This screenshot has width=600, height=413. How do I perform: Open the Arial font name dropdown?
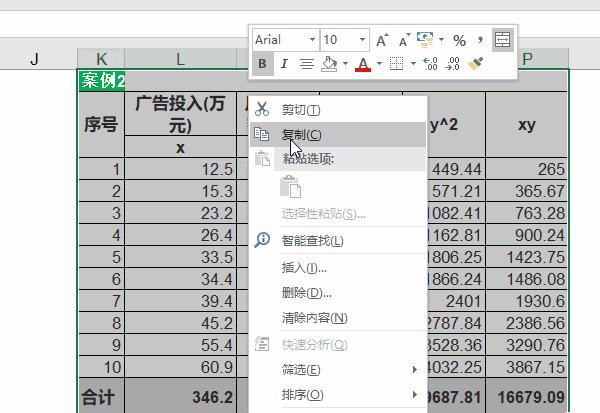[x=312, y=40]
